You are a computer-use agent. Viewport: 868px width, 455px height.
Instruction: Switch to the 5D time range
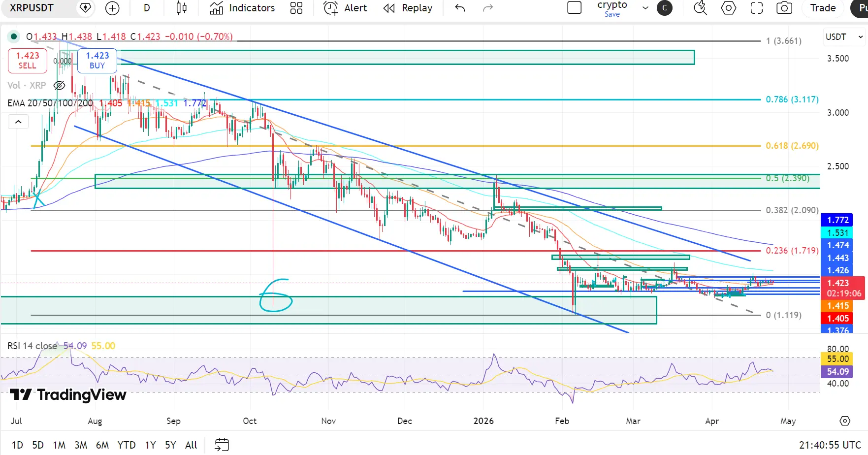38,445
